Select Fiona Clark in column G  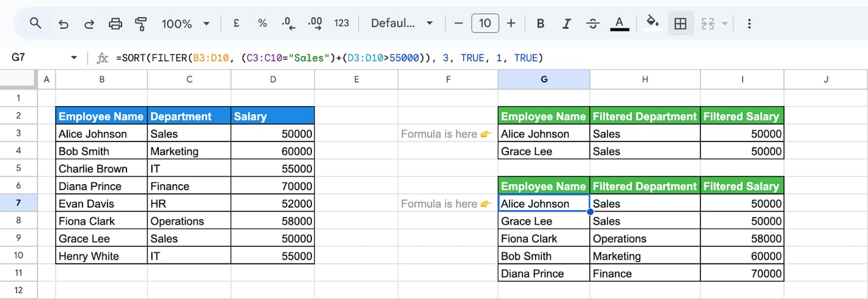pos(544,239)
